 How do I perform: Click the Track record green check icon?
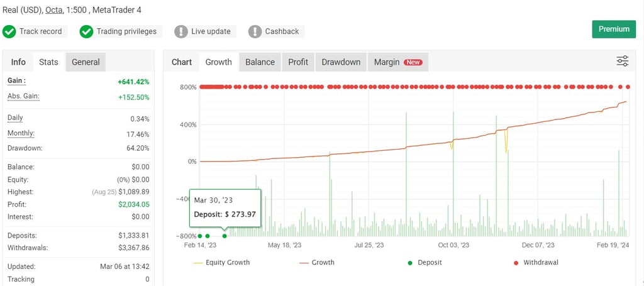9,31
